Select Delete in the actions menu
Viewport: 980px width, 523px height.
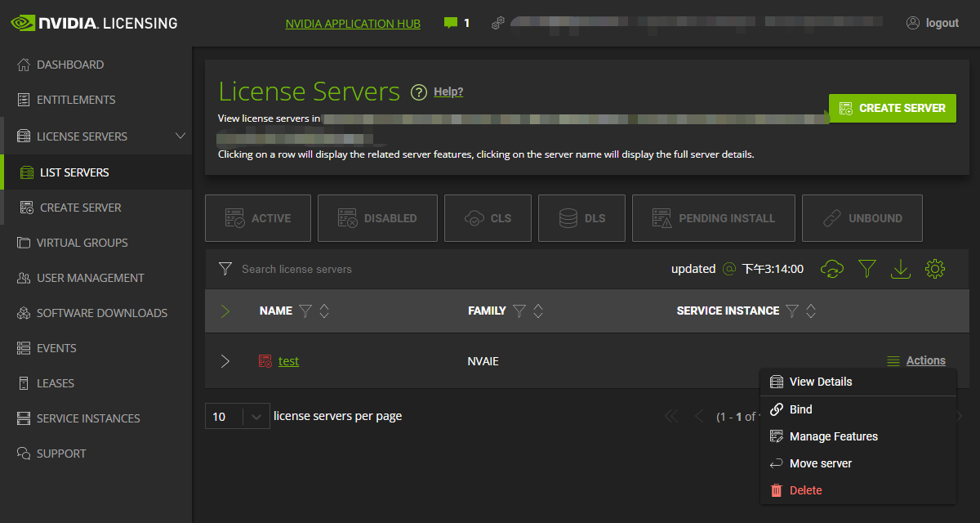[x=858, y=490]
